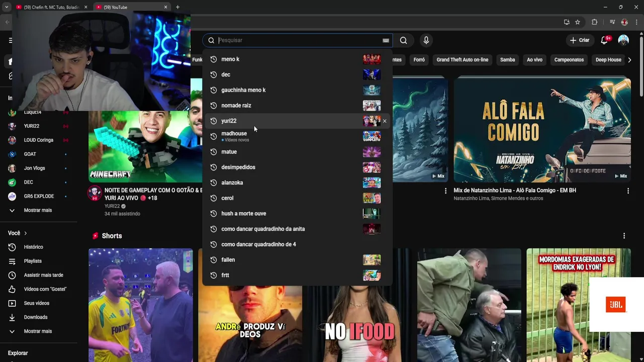Expand the Você section chevron
The width and height of the screenshot is (644, 362).
pos(25,233)
